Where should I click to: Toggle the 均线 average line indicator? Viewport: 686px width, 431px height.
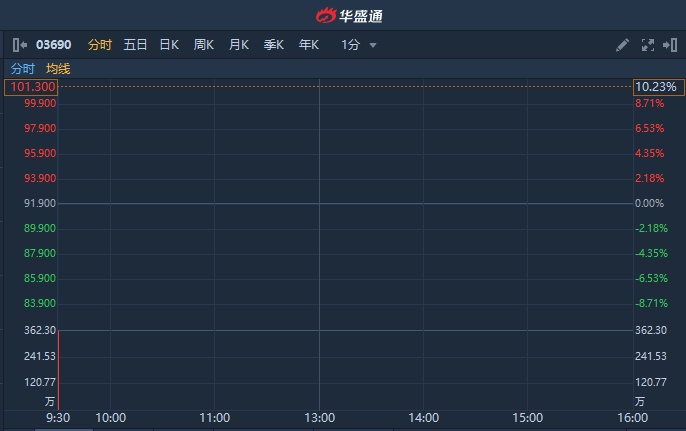click(58, 69)
